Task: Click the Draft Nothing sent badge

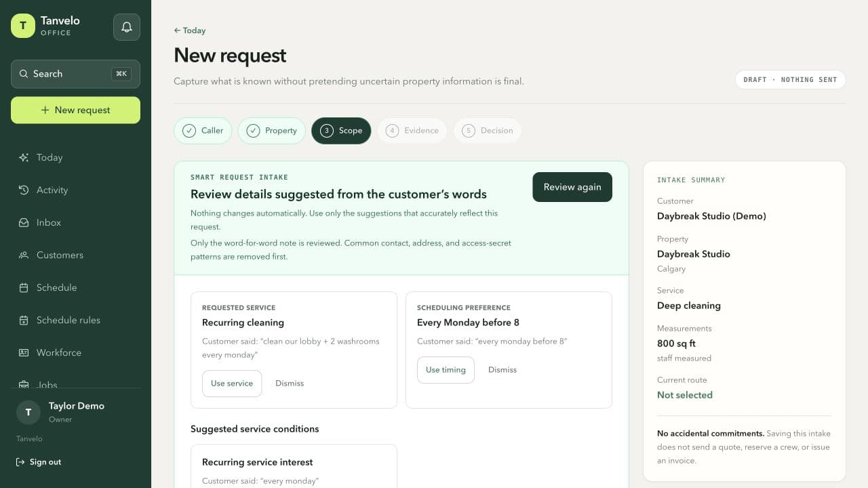Action: pyautogui.click(x=790, y=79)
